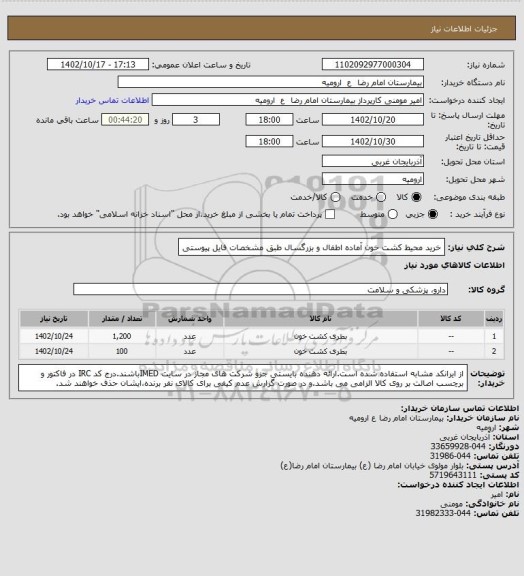Click the response deadline date 1402/10/20
The width and height of the screenshot is (524, 576).
[x=373, y=120]
